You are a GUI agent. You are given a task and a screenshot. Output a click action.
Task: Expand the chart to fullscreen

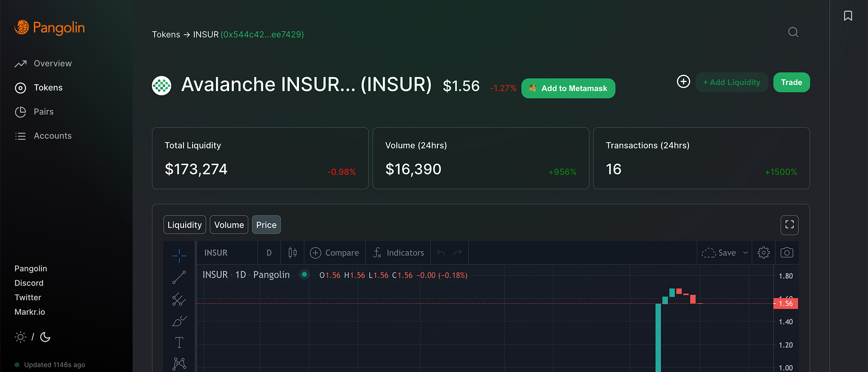tap(790, 225)
